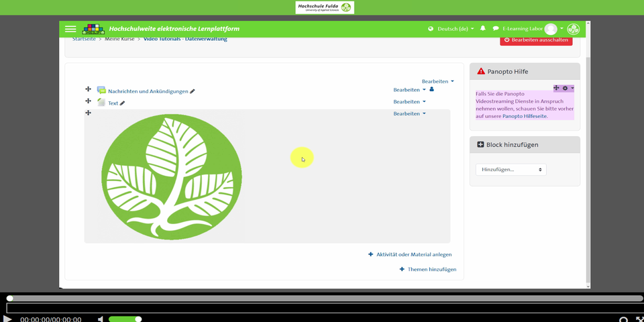
Task: Open the Panopto block gear settings
Action: click(568, 89)
